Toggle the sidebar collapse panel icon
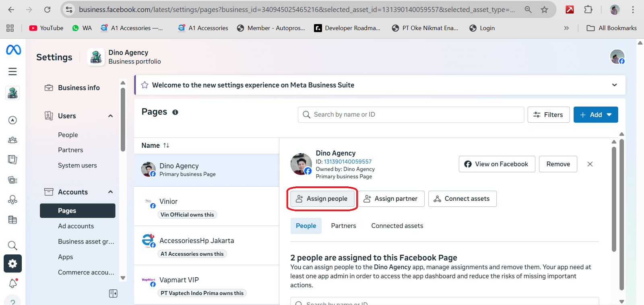Screen dimensions: 644x305 113,294
